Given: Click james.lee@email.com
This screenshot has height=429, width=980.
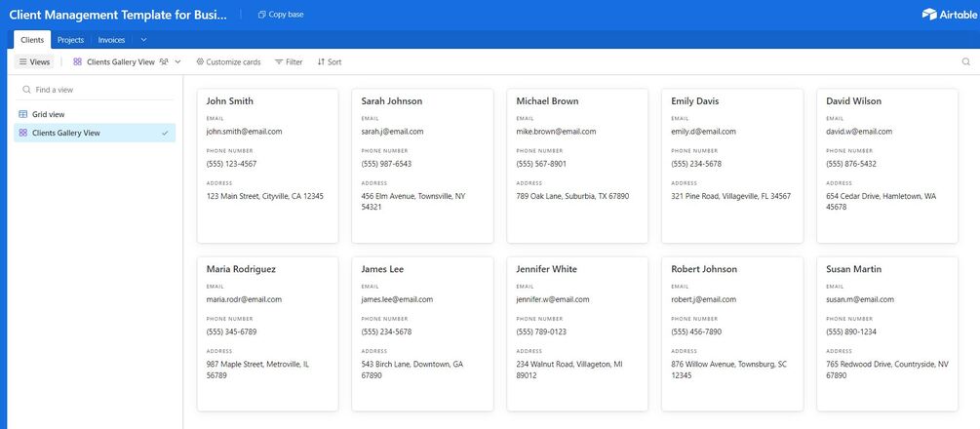Looking at the screenshot, I should pyautogui.click(x=397, y=299).
